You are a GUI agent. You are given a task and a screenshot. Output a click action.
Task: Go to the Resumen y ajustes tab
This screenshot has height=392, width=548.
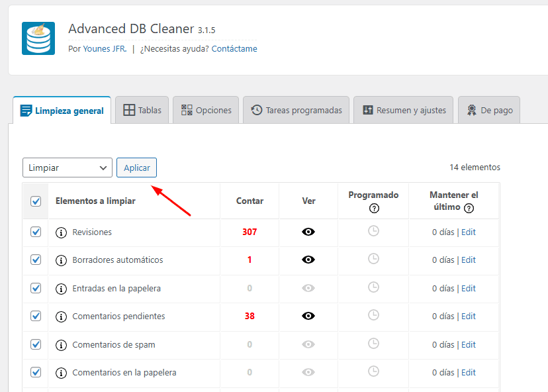(x=404, y=110)
